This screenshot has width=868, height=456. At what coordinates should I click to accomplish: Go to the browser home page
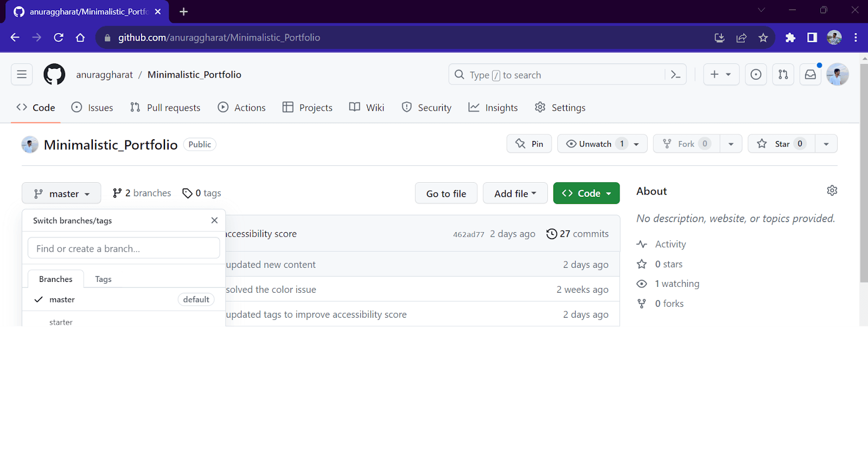(80, 37)
